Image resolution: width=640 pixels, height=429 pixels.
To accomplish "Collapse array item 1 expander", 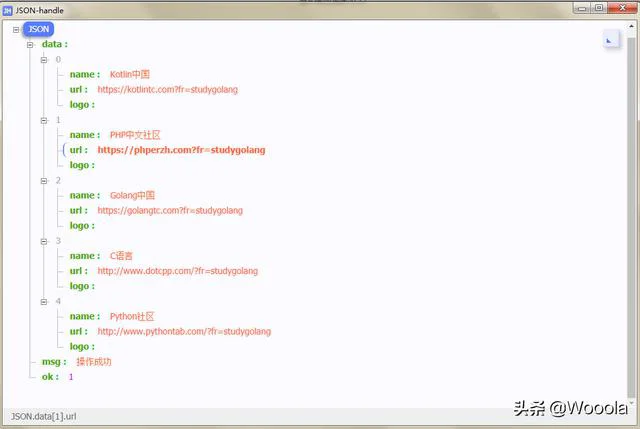I will tap(44, 120).
